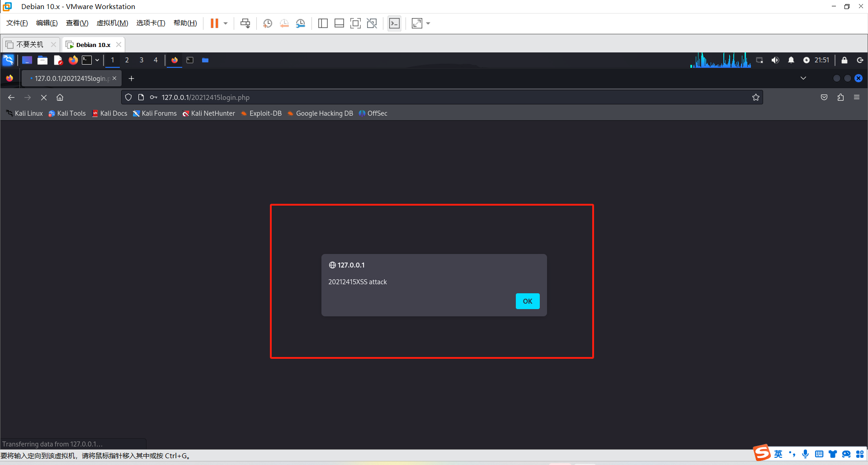The height and width of the screenshot is (465, 868).
Task: Expand the VMware pause power dropdown
Action: (x=226, y=23)
